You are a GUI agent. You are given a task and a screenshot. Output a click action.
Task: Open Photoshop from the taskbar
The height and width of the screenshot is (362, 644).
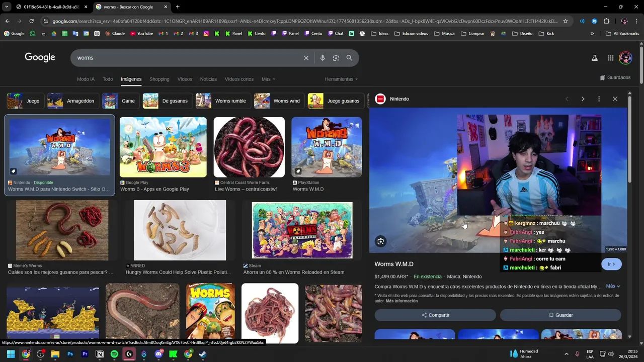[70, 354]
